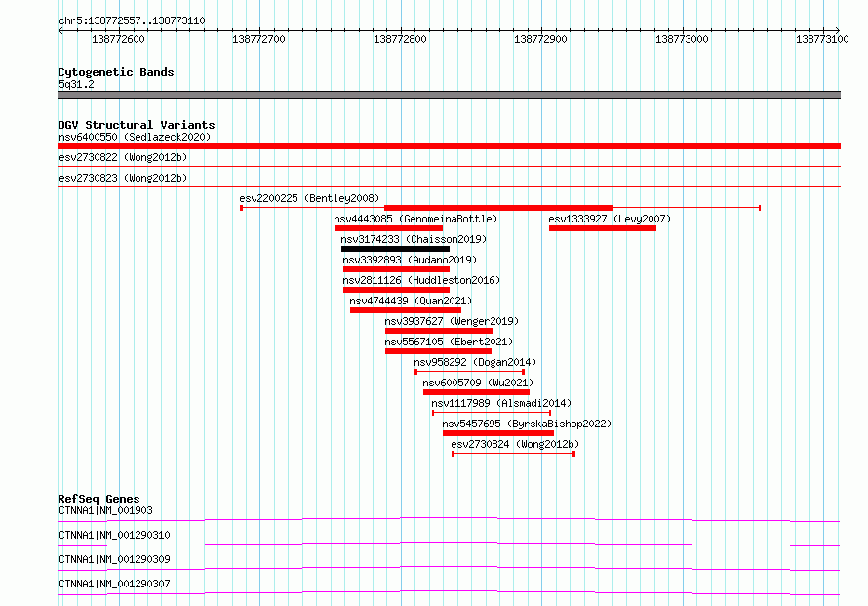Image resolution: width=868 pixels, height=606 pixels.
Task: Click the thin red line for esv2730824
Action: (x=514, y=454)
